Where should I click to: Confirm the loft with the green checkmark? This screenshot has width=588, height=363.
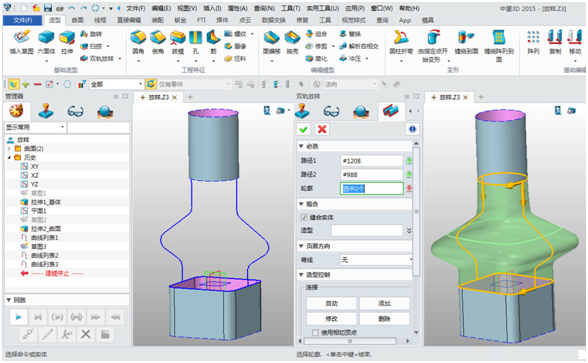(303, 129)
